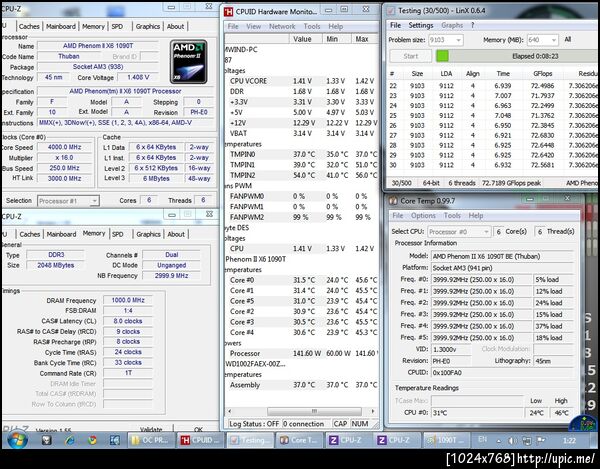Select the CPU VCORE row in HWMonitor
600x469 pixels.
[302, 81]
